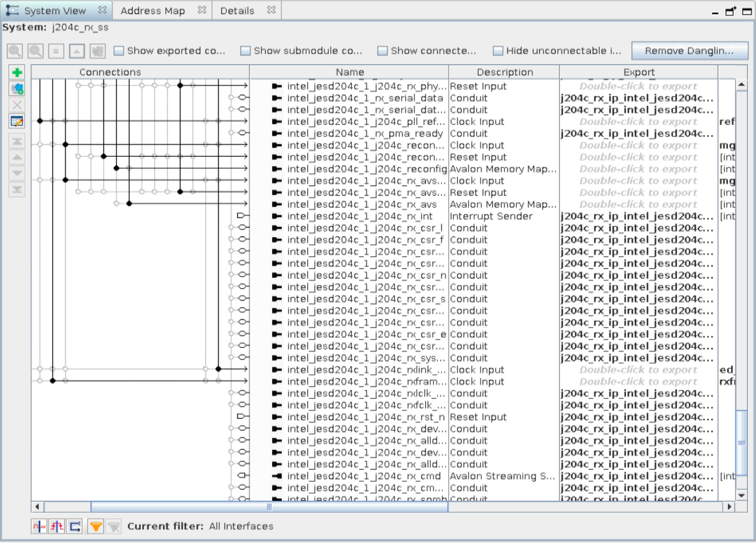The height and width of the screenshot is (543, 756).
Task: Click the first magnifier zoom icon in toolbar
Action: click(15, 51)
